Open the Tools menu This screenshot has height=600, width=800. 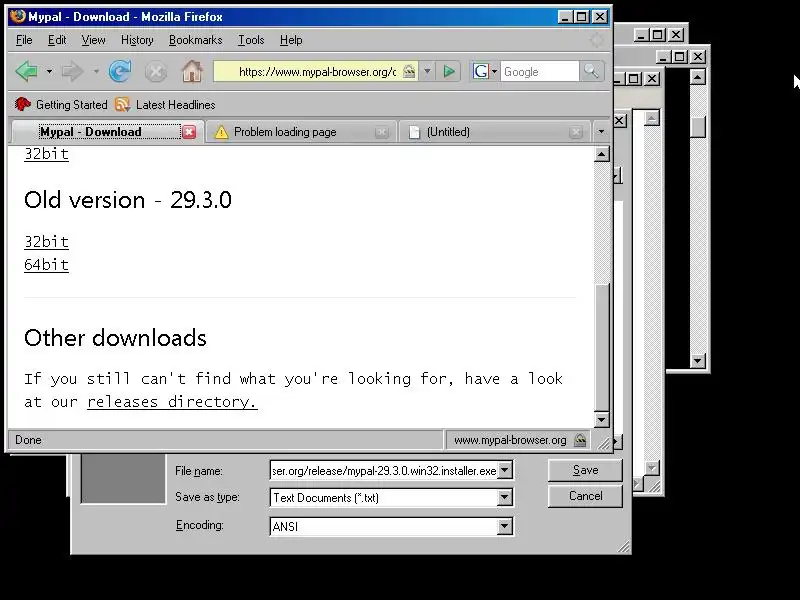pyautogui.click(x=251, y=40)
